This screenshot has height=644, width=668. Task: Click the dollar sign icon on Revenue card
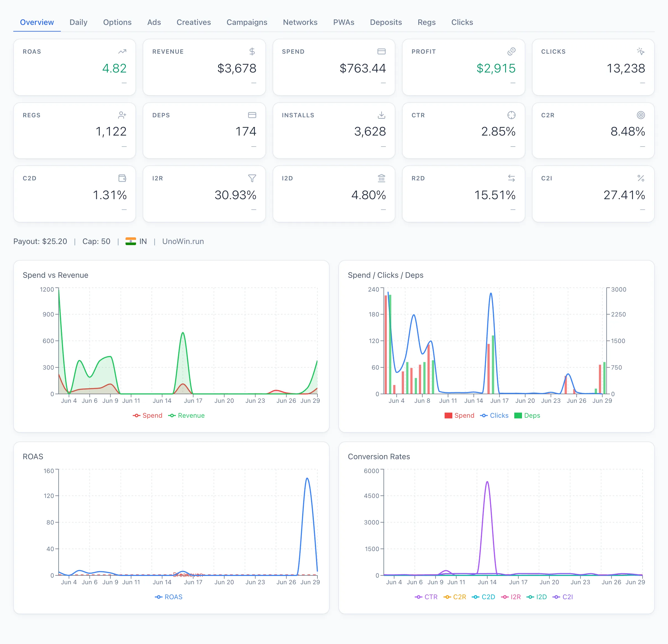(252, 51)
